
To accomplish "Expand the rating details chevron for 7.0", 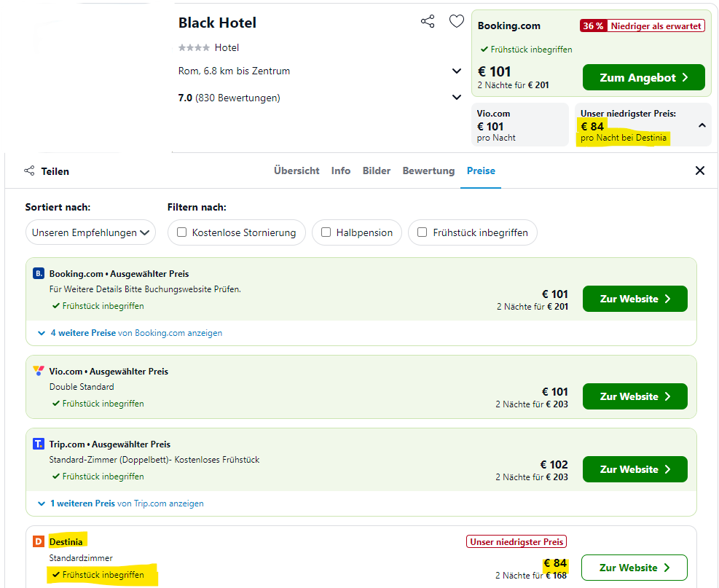I will (457, 97).
